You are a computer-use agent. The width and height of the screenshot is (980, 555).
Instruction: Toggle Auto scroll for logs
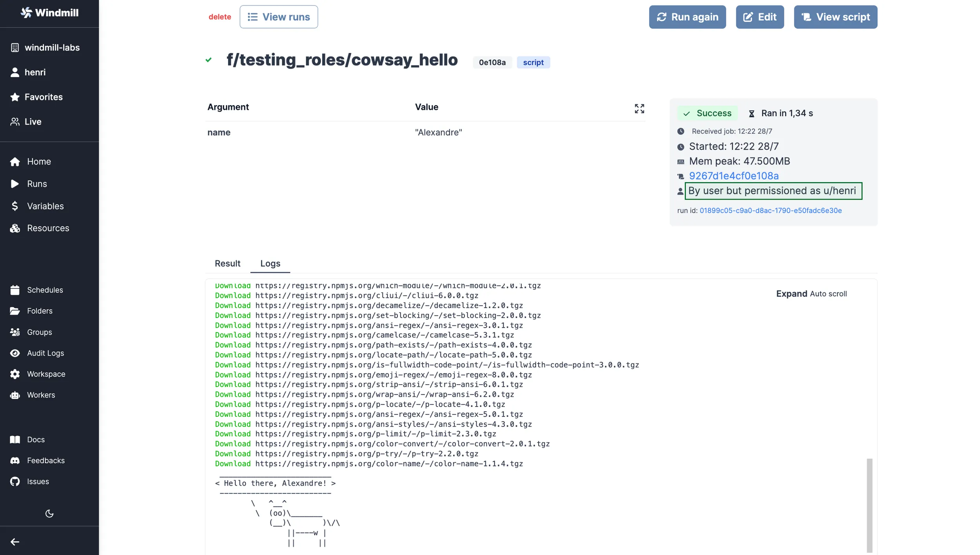tap(828, 294)
